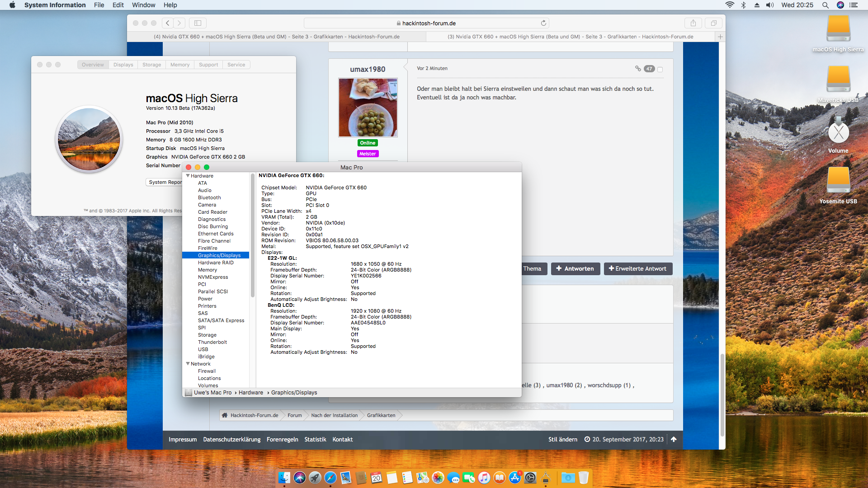Click the post permalink chain icon
Screen dimensions: 868x488
click(638, 69)
